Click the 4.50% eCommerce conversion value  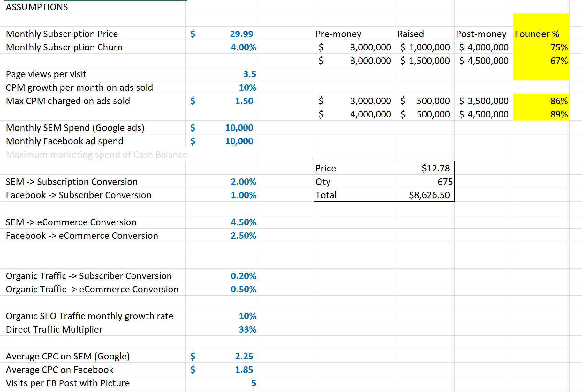[222, 222]
